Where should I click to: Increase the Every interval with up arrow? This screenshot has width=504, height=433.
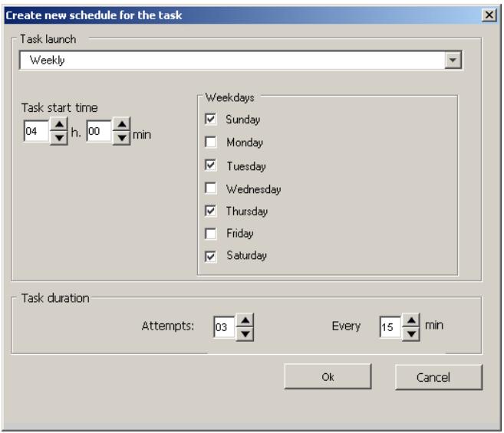pos(411,320)
